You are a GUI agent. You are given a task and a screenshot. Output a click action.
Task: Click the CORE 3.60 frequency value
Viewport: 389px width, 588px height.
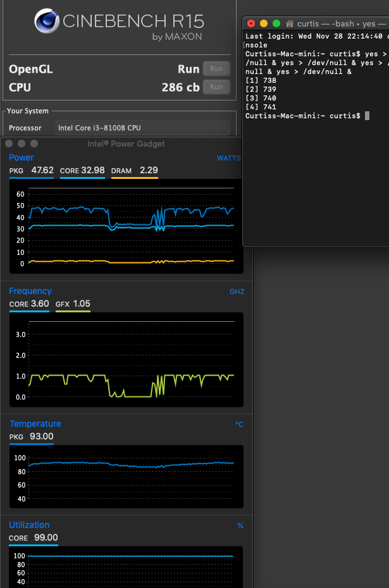coord(29,303)
